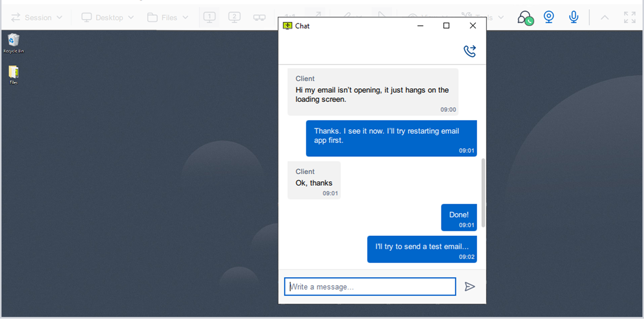This screenshot has height=319, width=644.
Task: Click the "Done!" message bubble
Action: click(x=459, y=217)
